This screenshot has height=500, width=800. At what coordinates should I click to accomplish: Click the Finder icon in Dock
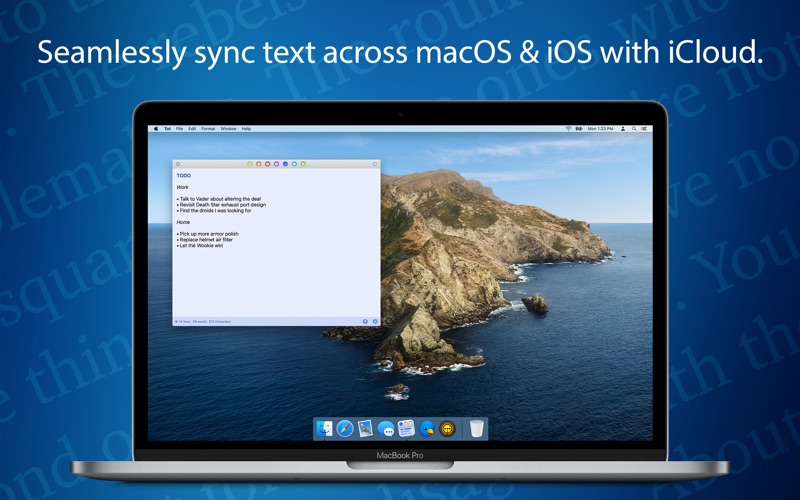324,429
